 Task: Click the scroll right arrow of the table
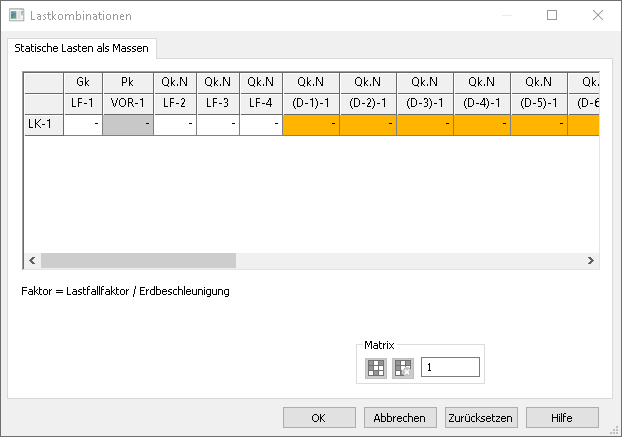coord(591,260)
